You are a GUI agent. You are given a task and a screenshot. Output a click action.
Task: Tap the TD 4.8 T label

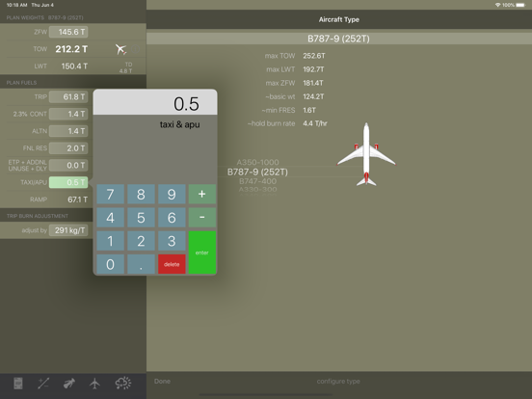coord(126,67)
